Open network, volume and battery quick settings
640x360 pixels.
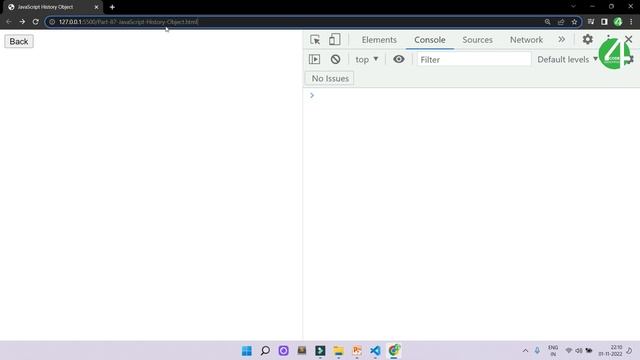579,351
